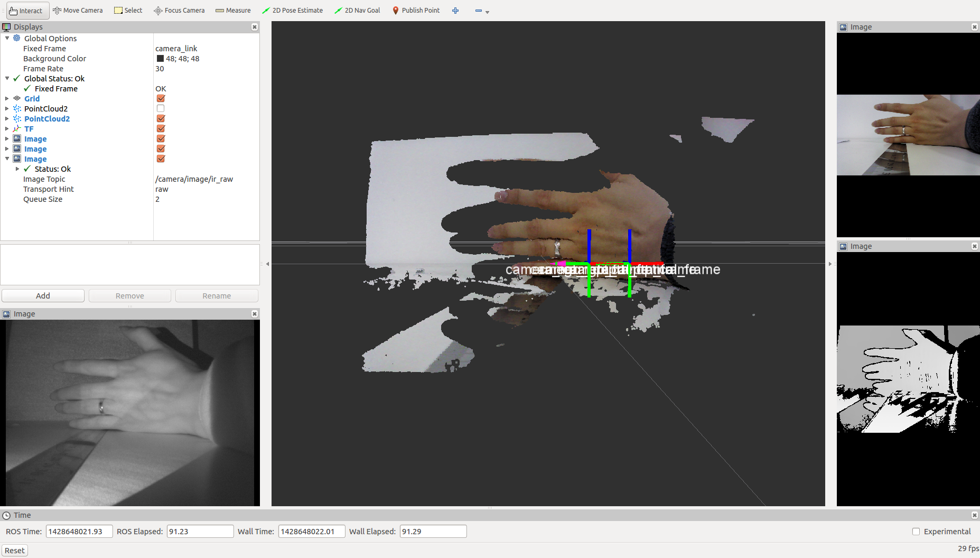Open the toolbar minus dropdown arrow
The height and width of the screenshot is (558, 980).
[487, 12]
